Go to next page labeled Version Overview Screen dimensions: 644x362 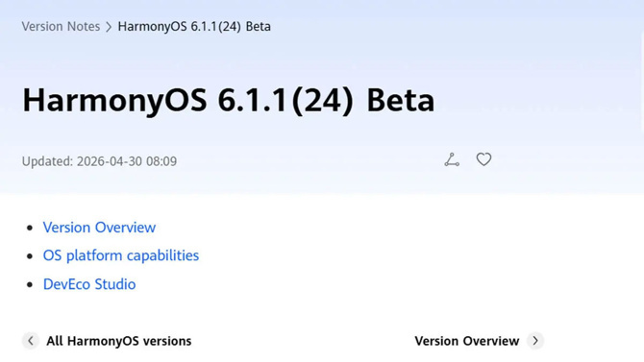click(x=467, y=341)
